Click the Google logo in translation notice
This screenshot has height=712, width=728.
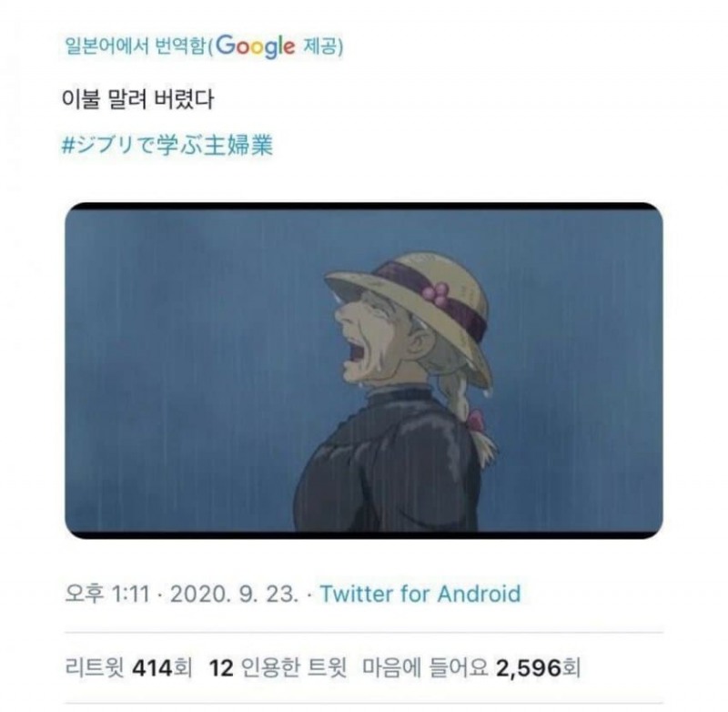coord(255,46)
